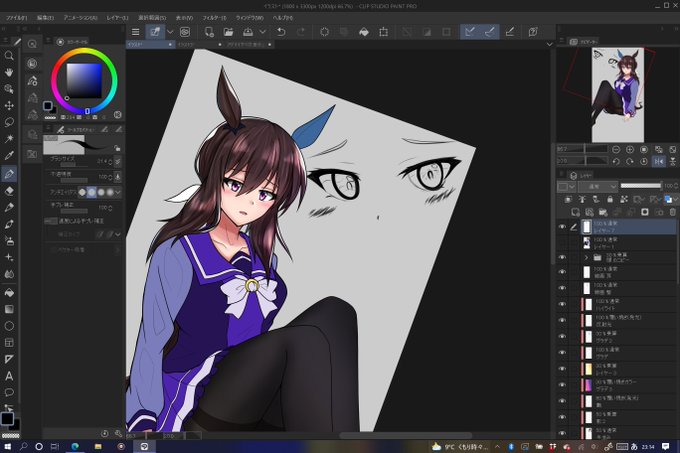Expand canvas tabs overflow chevron
The width and height of the screenshot is (680, 453).
pyautogui.click(x=549, y=44)
